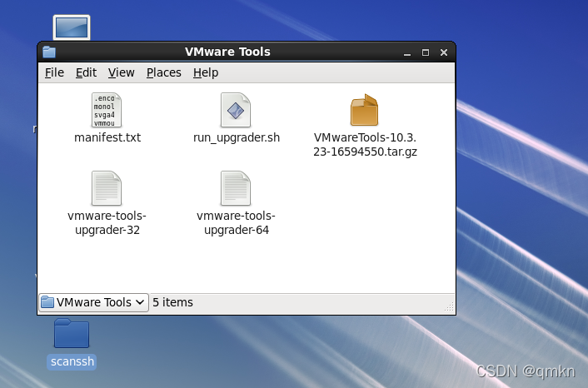Select the vmware-tools-upgrader-64 file icon
This screenshot has height=388, width=588.
pyautogui.click(x=236, y=188)
